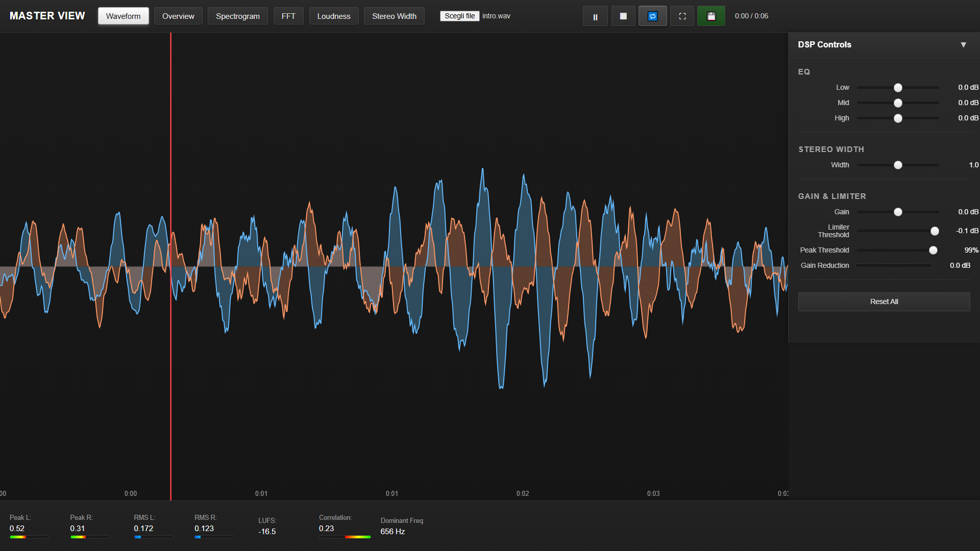Pause audio playback
Viewport: 980px width, 551px height.
pos(595,16)
